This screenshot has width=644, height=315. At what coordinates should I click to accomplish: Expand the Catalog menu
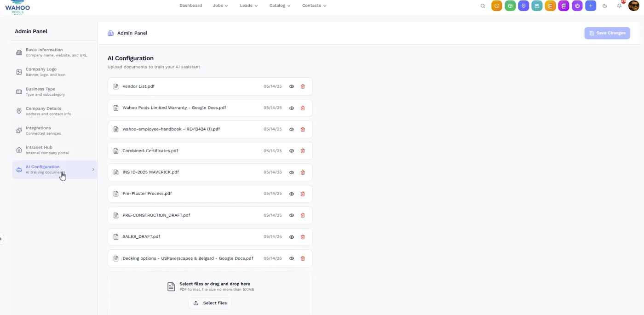(x=280, y=6)
